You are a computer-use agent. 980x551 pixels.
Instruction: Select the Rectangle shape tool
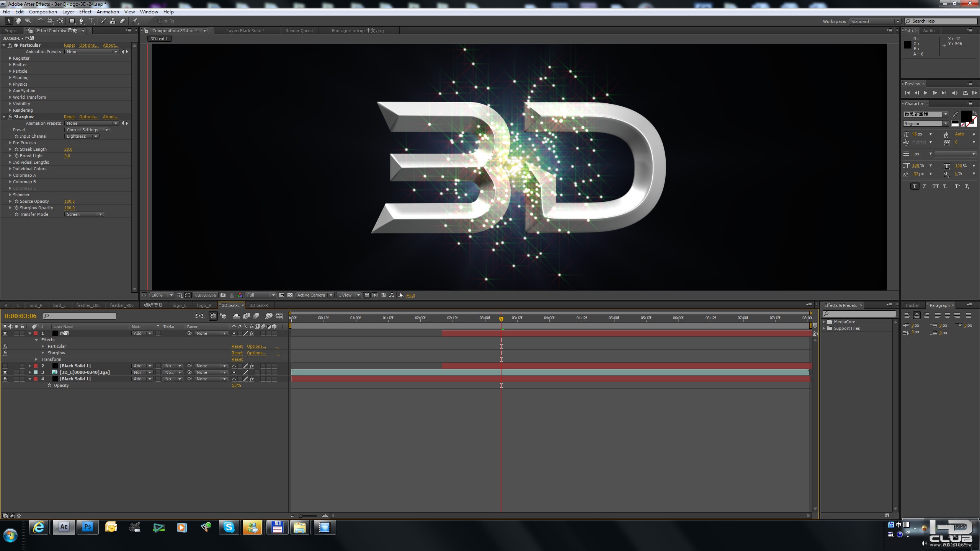coord(72,21)
